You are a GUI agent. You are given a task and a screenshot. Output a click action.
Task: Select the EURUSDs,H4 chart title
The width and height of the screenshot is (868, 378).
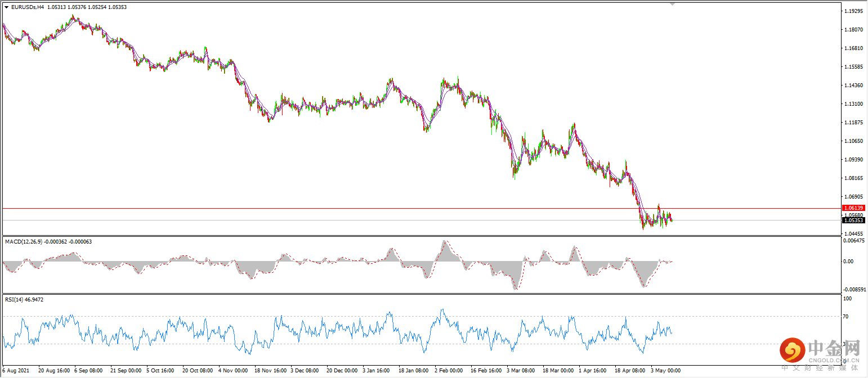[26, 7]
